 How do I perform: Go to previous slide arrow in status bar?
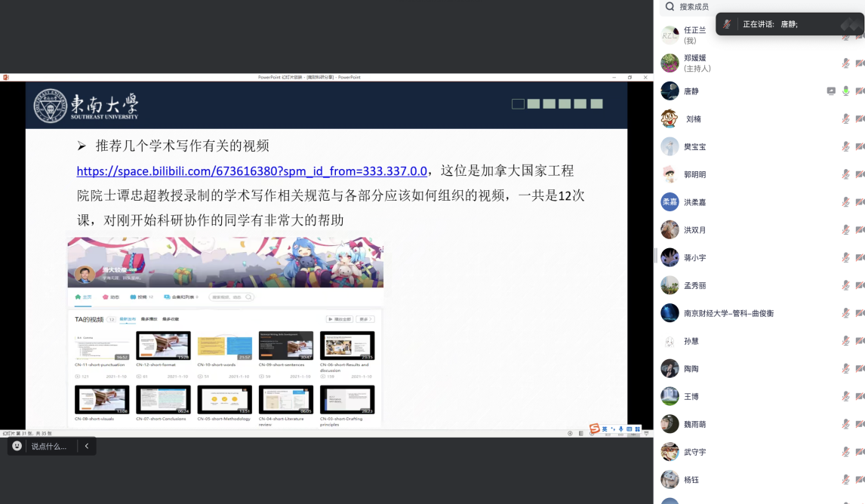[x=570, y=434]
